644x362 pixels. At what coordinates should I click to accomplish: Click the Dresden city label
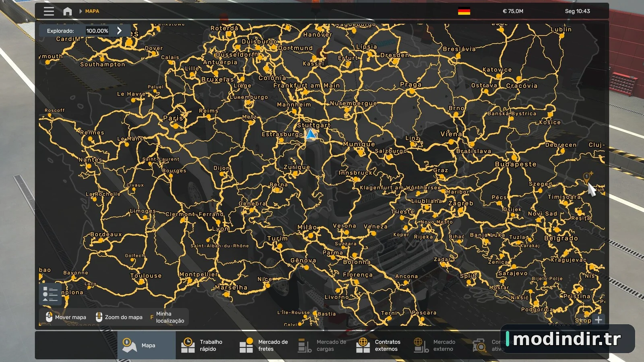(x=394, y=55)
